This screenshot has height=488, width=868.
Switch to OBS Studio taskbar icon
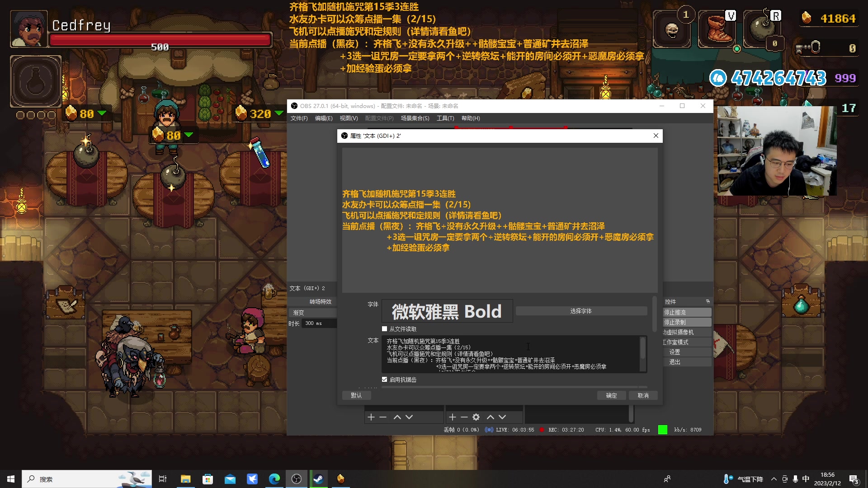point(297,479)
